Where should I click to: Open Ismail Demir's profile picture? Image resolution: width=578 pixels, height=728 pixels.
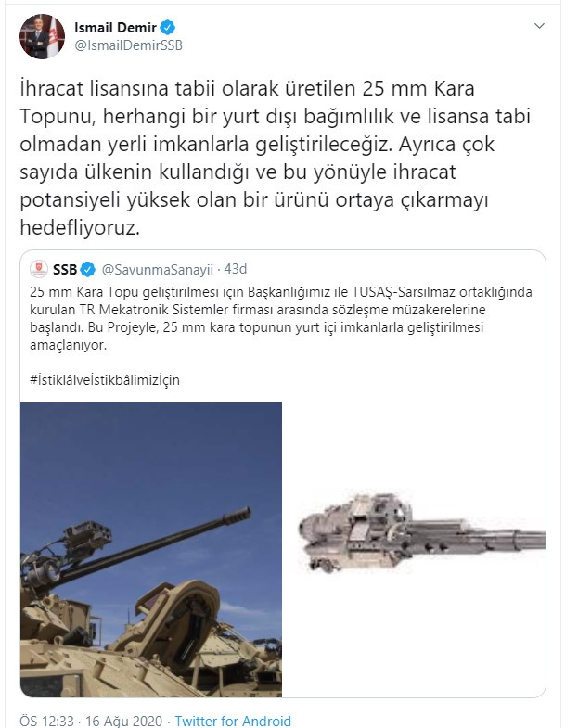pyautogui.click(x=42, y=36)
